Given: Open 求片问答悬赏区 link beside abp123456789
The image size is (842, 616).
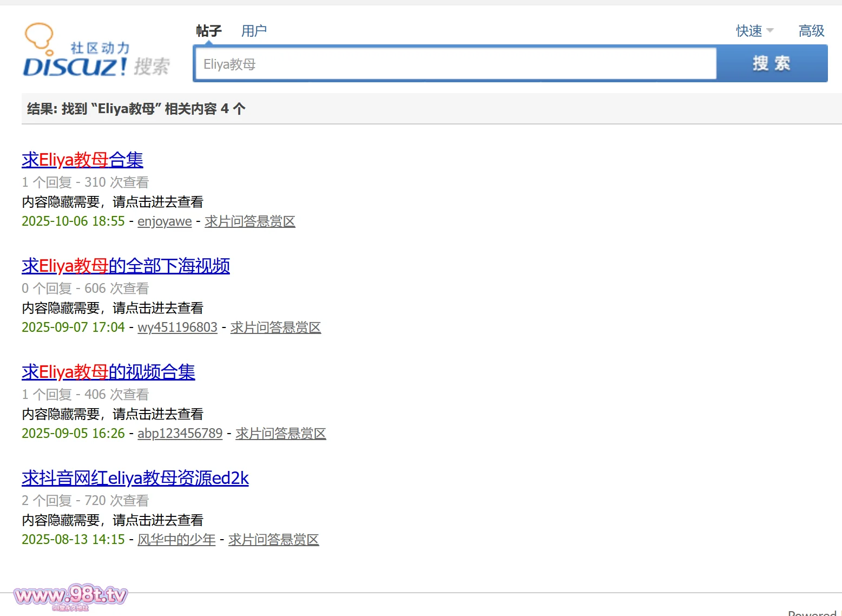Looking at the screenshot, I should click(x=280, y=434).
